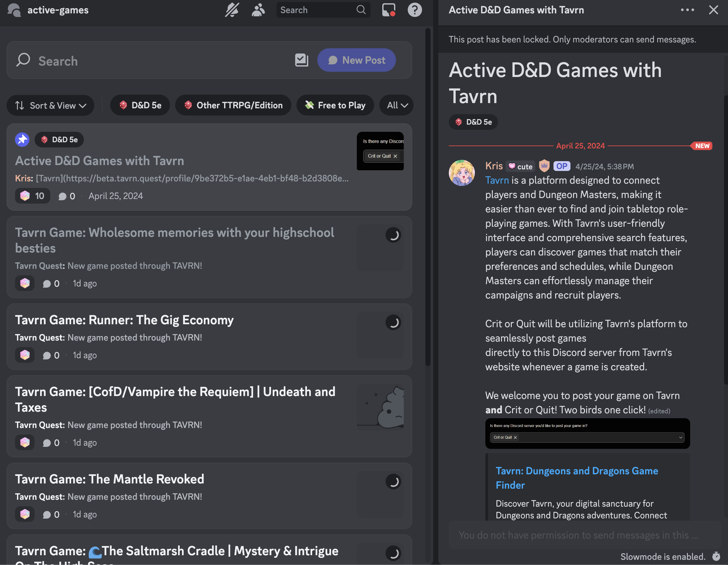Toggle the Free to Play tag filter

[335, 105]
